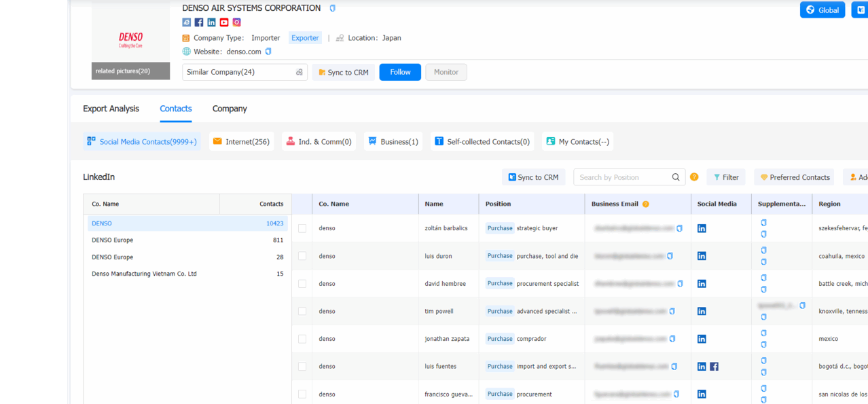868x404 pixels.
Task: Click the Business Email help icon
Action: point(646,204)
